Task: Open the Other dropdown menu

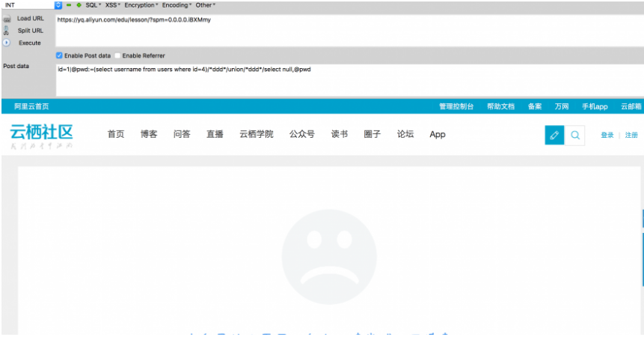Action: click(x=206, y=5)
